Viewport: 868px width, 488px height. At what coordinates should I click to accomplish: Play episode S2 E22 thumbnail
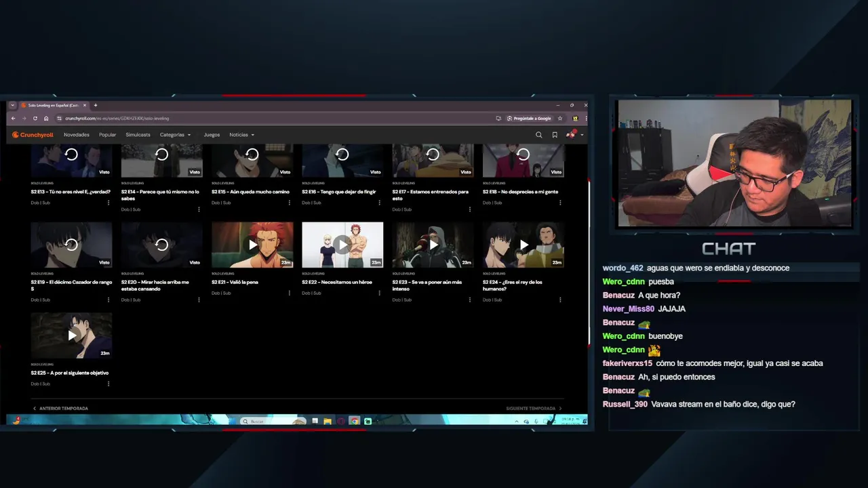pos(342,245)
